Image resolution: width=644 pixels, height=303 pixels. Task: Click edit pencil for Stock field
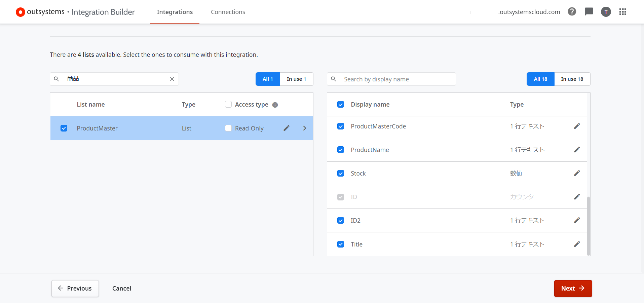[577, 173]
